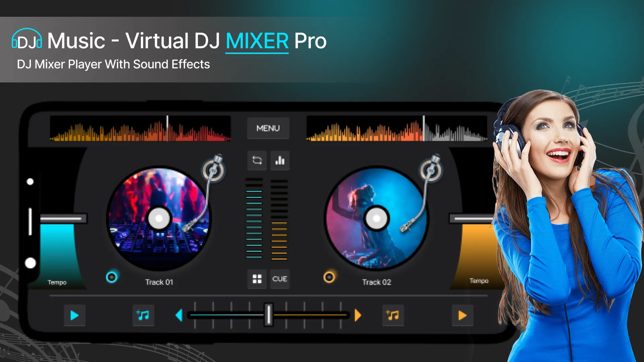Click the left deck waveform display

(140, 128)
